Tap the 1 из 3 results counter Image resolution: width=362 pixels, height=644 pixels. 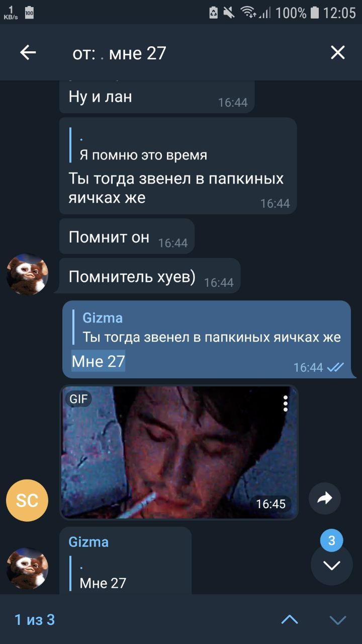click(x=35, y=619)
